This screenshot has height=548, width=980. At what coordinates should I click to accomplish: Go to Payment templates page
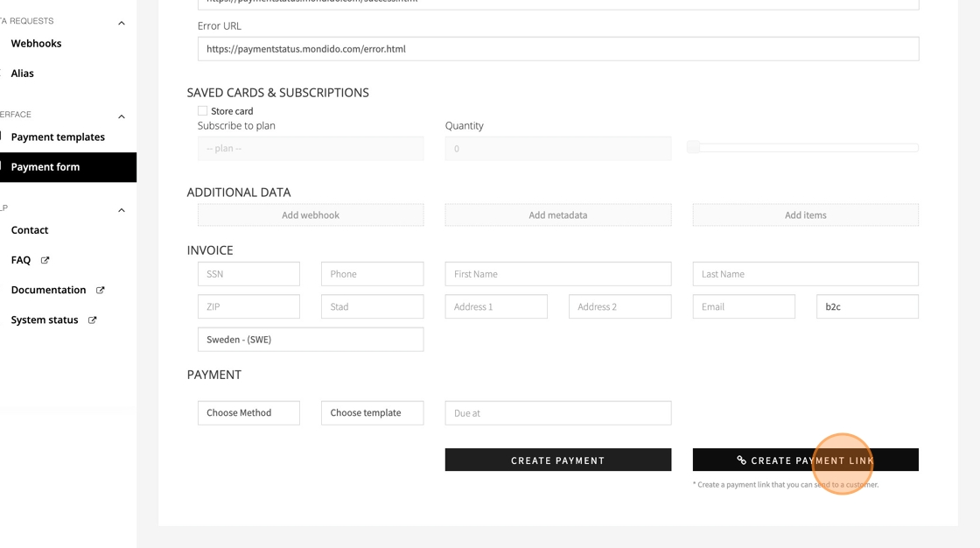58,137
